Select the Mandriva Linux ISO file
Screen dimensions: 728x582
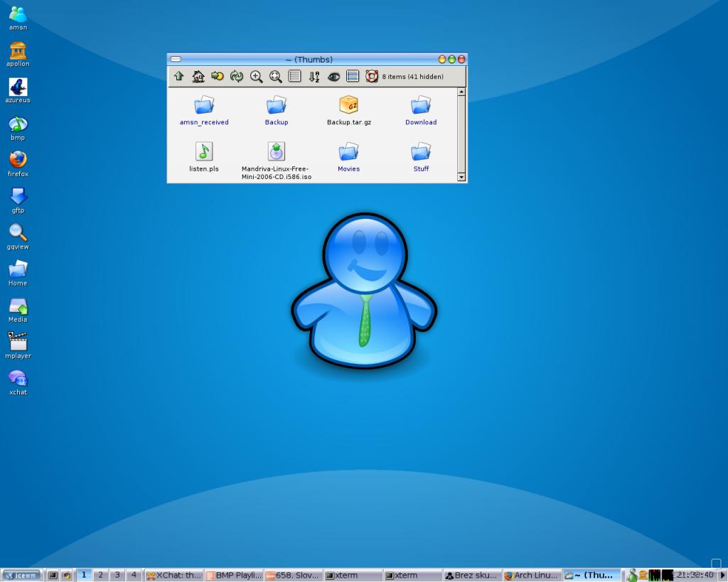[x=277, y=161]
